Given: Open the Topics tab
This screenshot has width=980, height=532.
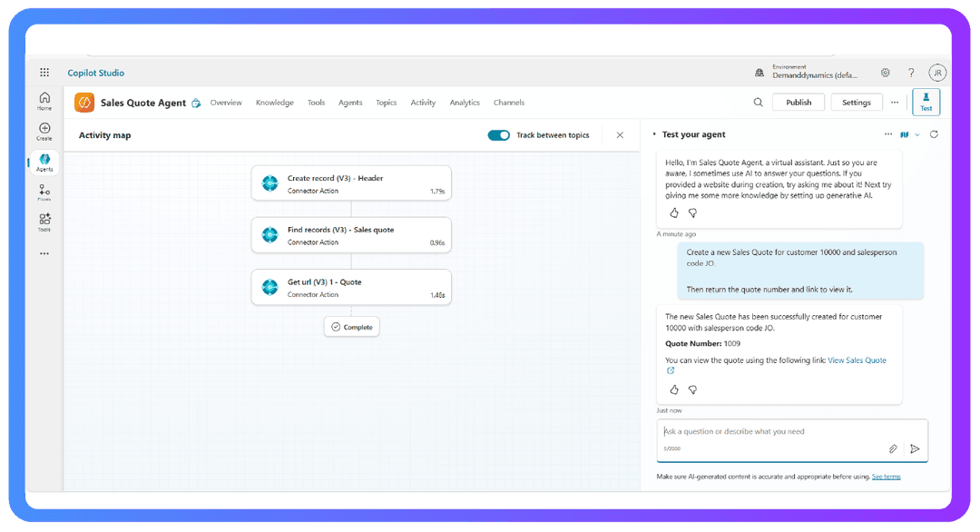Looking at the screenshot, I should pos(387,103).
